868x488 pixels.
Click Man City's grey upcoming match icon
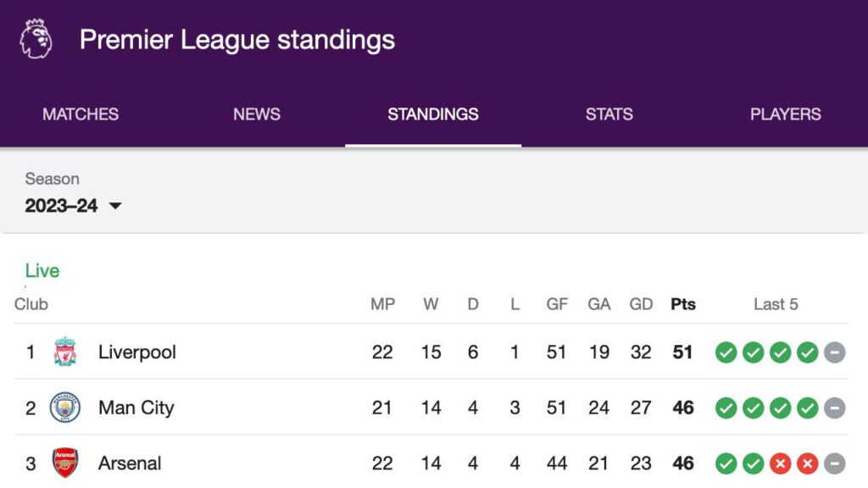click(835, 408)
